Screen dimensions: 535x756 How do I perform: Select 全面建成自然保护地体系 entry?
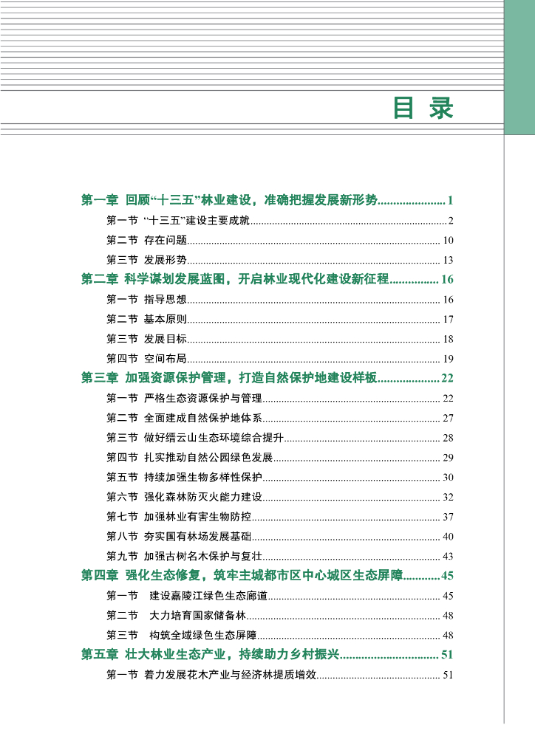pos(280,418)
